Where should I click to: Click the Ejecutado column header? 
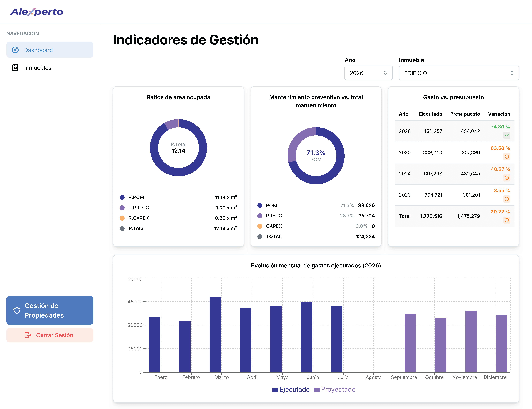(x=430, y=114)
